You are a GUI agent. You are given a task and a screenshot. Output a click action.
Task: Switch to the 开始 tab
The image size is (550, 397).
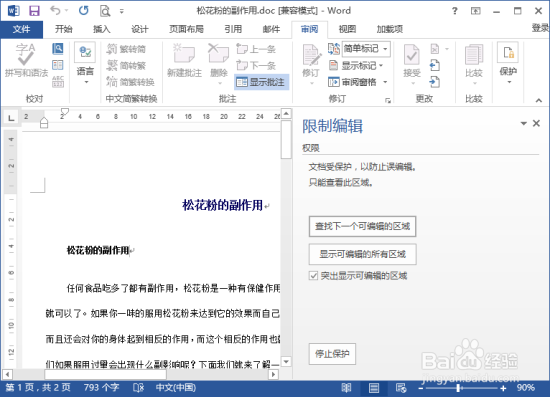tap(63, 29)
